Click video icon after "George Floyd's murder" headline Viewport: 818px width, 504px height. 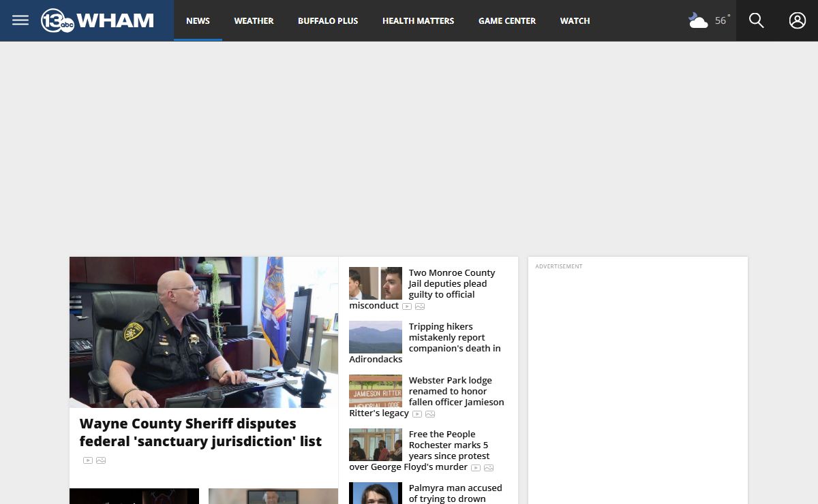476,468
